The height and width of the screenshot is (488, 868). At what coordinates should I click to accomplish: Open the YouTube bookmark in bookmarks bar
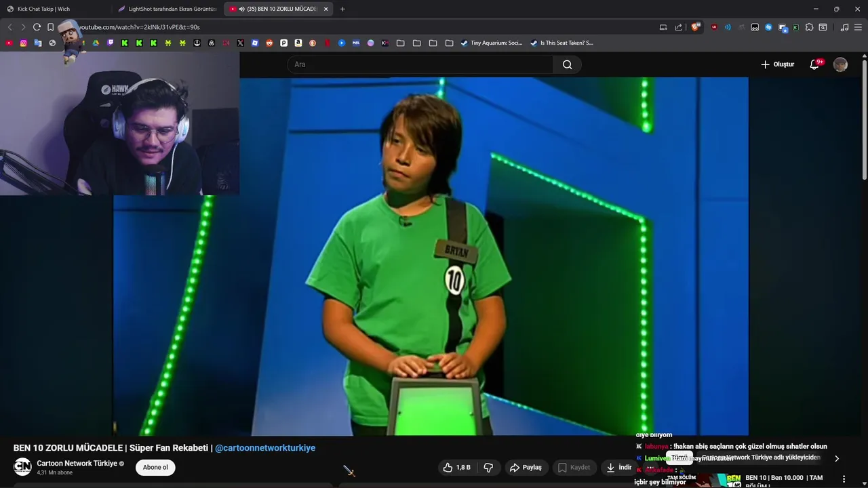[x=9, y=43]
